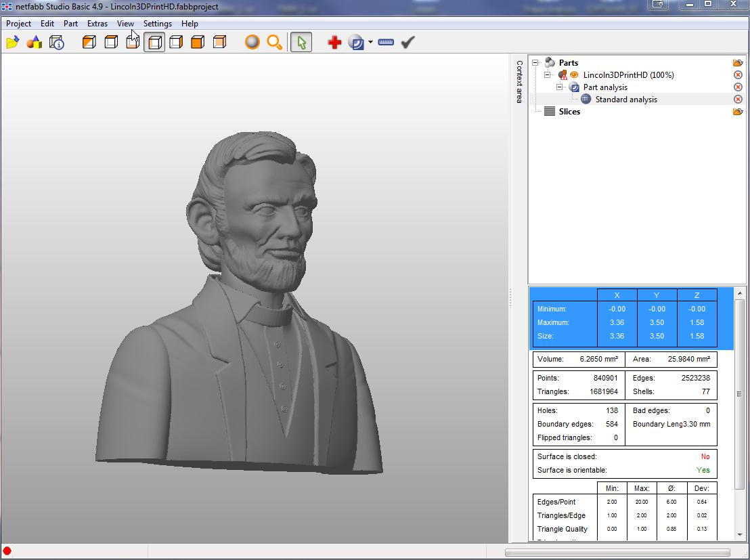
Task: Open the Settings menu
Action: [x=157, y=24]
